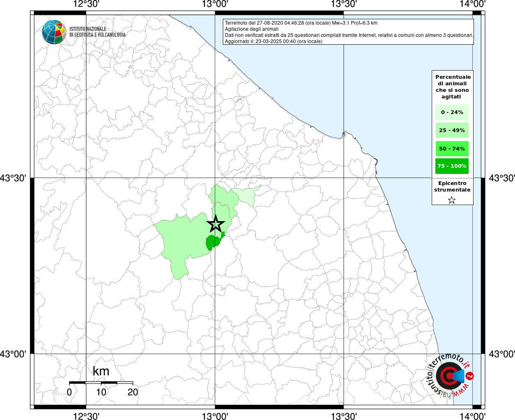The image size is (515, 420).
Task: Click the bottom axis label 12°30'
Action: coord(87,416)
